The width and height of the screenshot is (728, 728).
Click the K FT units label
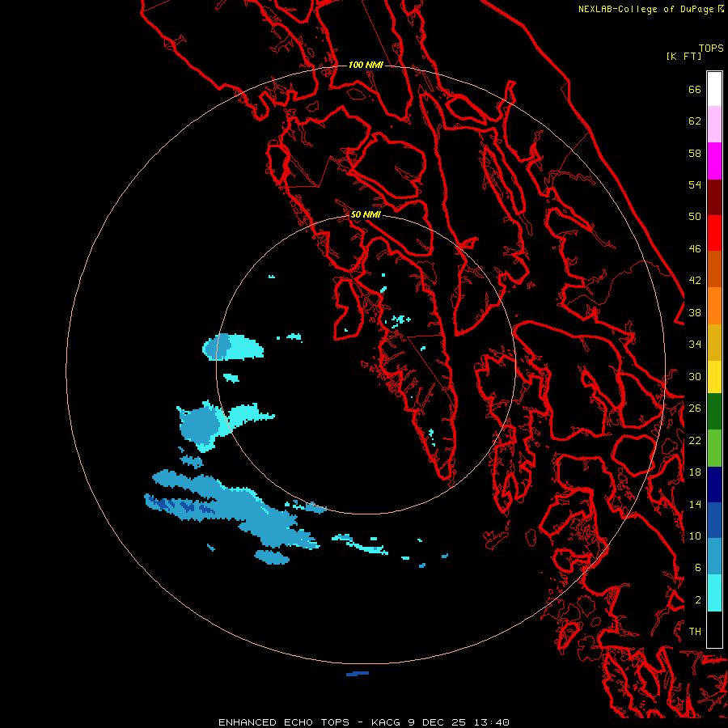(x=684, y=56)
